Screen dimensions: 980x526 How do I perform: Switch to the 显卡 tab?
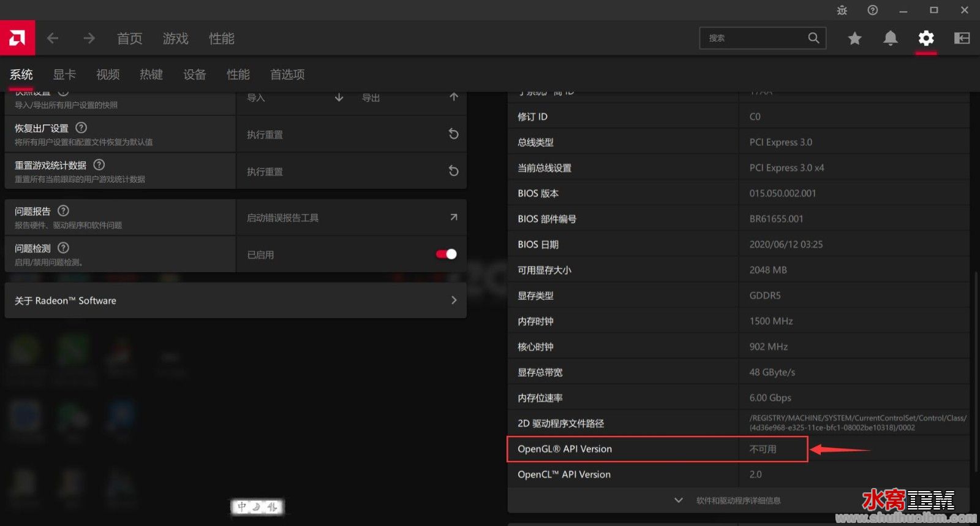coord(64,75)
